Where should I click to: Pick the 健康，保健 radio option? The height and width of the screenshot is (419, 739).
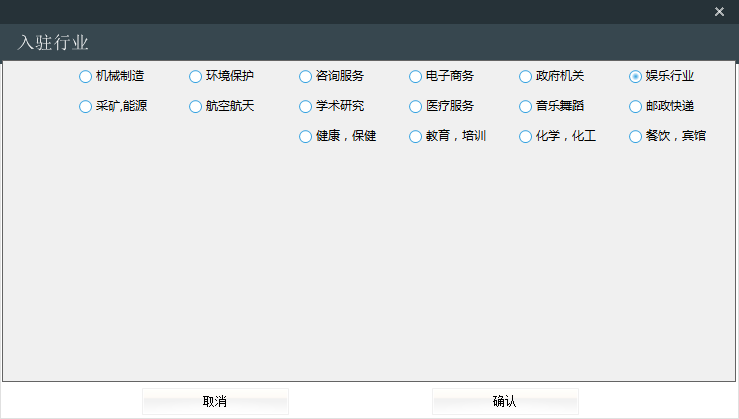tap(306, 136)
